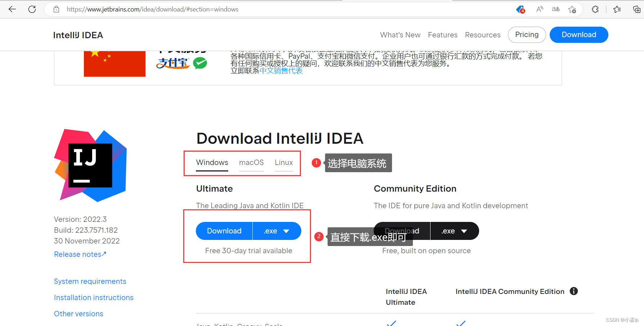
Task: Switch to the Linux tab
Action: pyautogui.click(x=284, y=162)
